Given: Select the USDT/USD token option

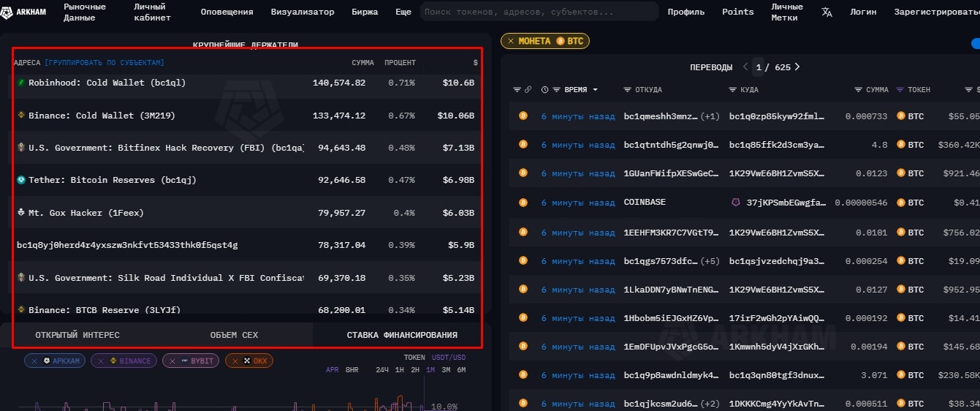Looking at the screenshot, I should pos(449,358).
